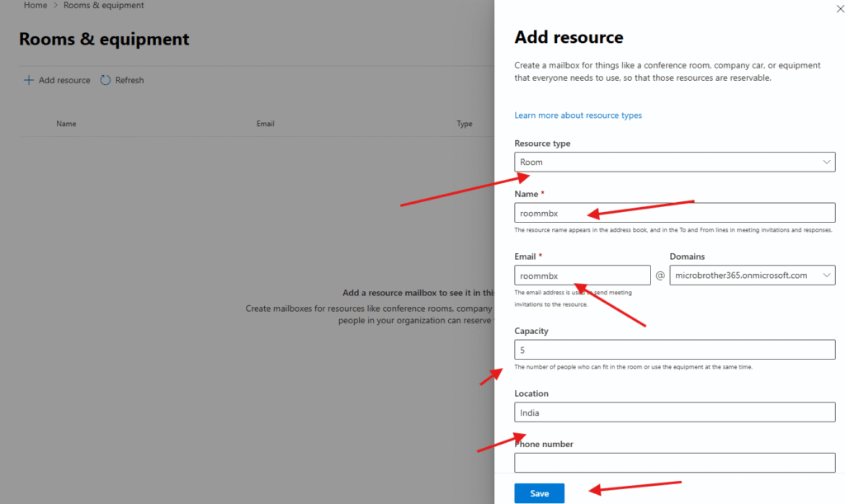Open the Resource type dropdown showing Room
Image resolution: width=845 pixels, height=504 pixels.
674,162
